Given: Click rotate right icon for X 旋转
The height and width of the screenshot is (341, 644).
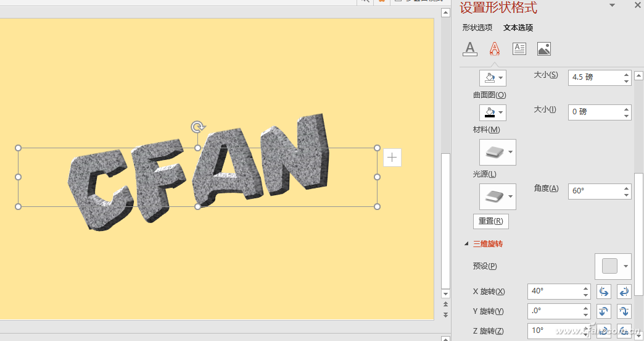Looking at the screenshot, I should tap(624, 292).
